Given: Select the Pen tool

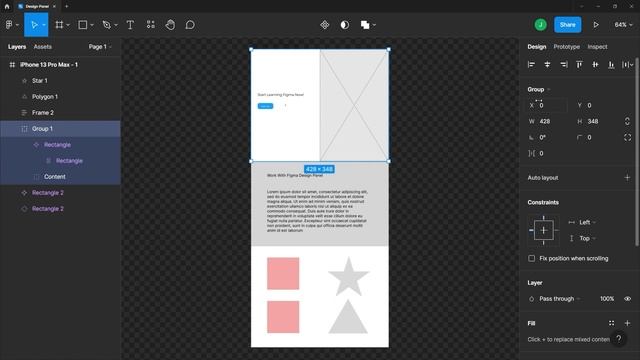Looking at the screenshot, I should click(107, 25).
